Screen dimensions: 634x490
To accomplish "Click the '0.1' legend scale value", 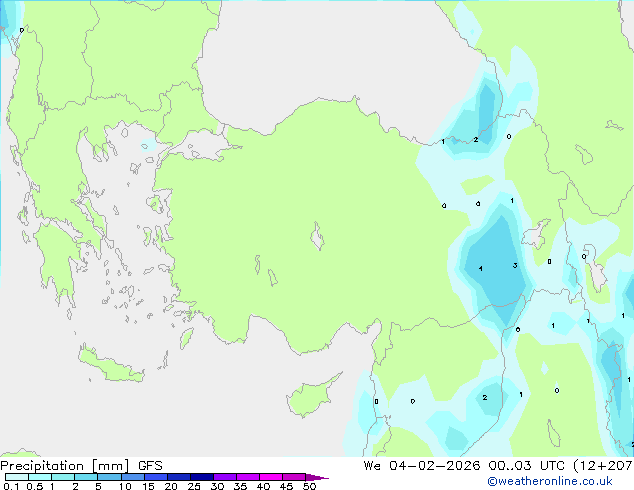I will click(11, 486).
